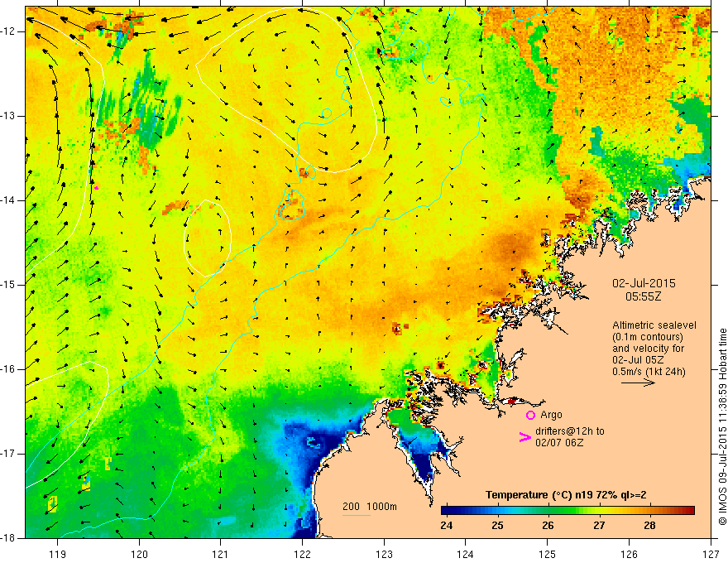Click the -17 latitude axis label
728x563 pixels.
[8, 454]
